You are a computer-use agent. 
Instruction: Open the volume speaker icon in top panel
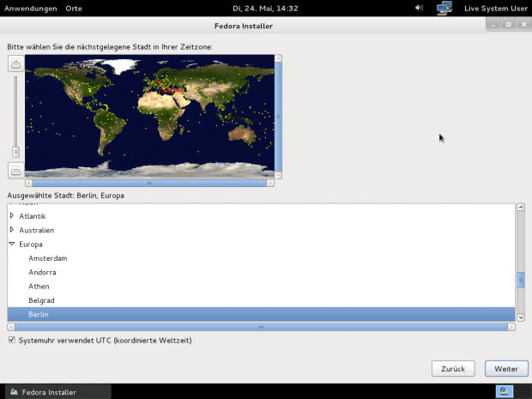(x=420, y=8)
